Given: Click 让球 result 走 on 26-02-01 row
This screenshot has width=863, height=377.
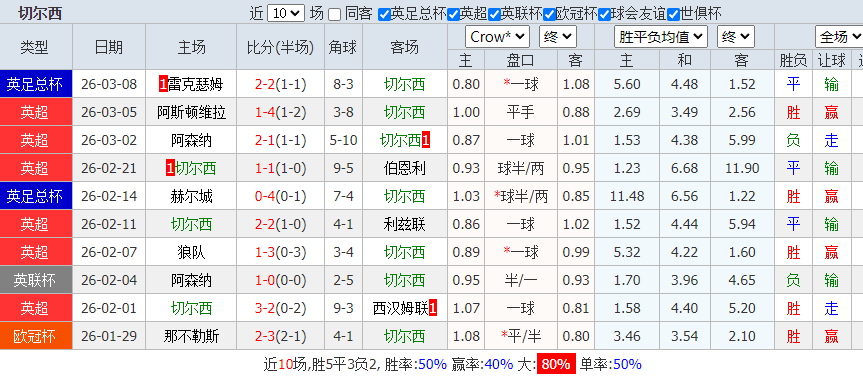Looking at the screenshot, I should 831,308.
